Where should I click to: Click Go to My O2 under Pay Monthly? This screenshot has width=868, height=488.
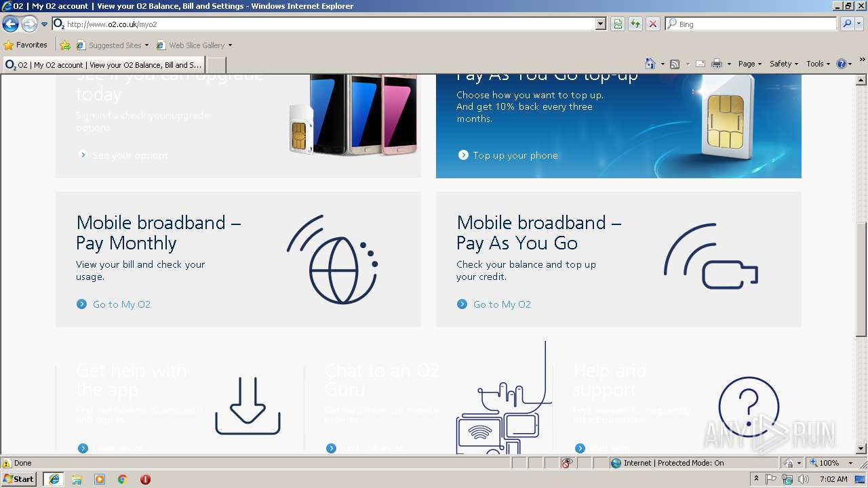121,304
